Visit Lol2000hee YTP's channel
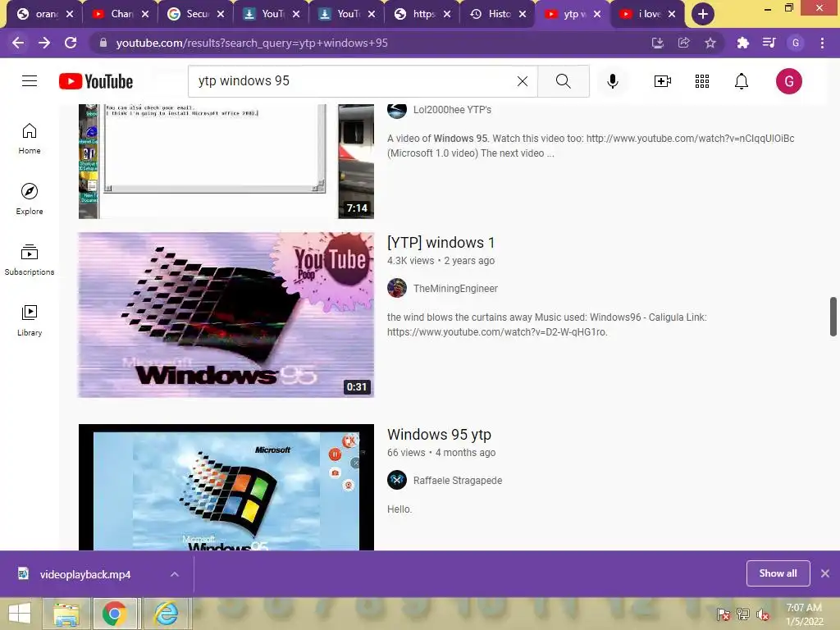 (452, 110)
